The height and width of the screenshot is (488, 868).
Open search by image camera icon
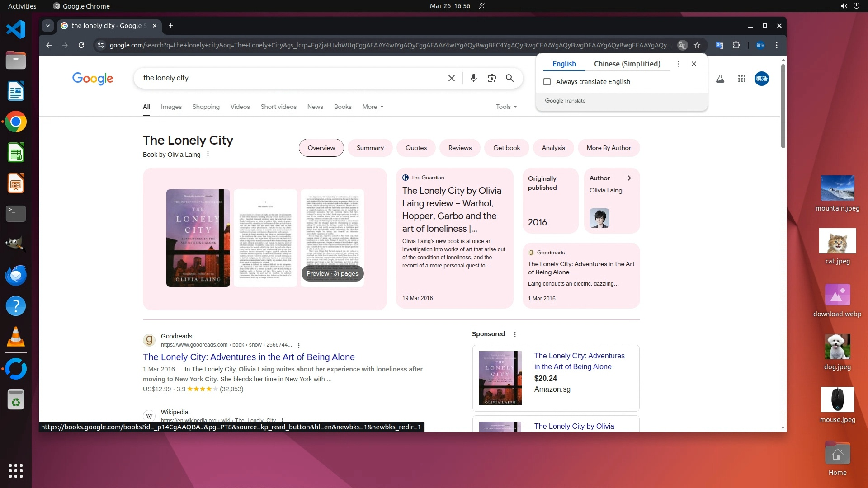pos(491,78)
